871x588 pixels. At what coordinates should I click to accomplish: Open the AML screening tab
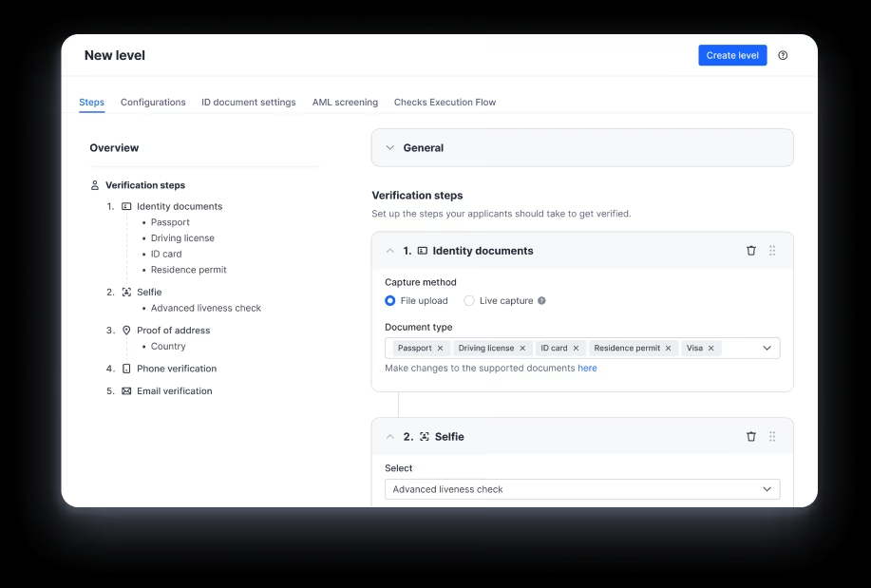[x=345, y=103]
